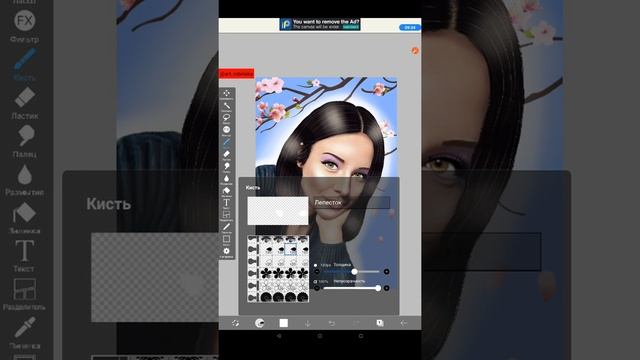Tap the back arrow in bottom bar

point(404,323)
